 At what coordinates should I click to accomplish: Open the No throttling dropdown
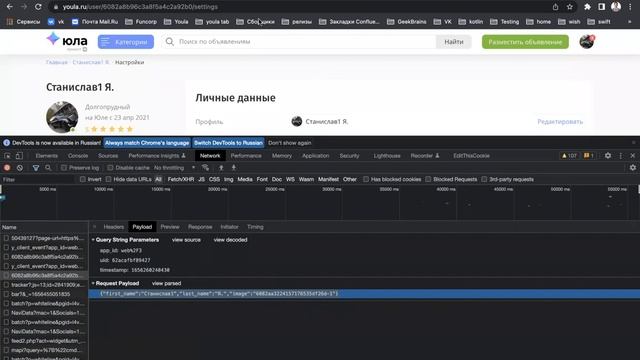pyautogui.click(x=175, y=168)
